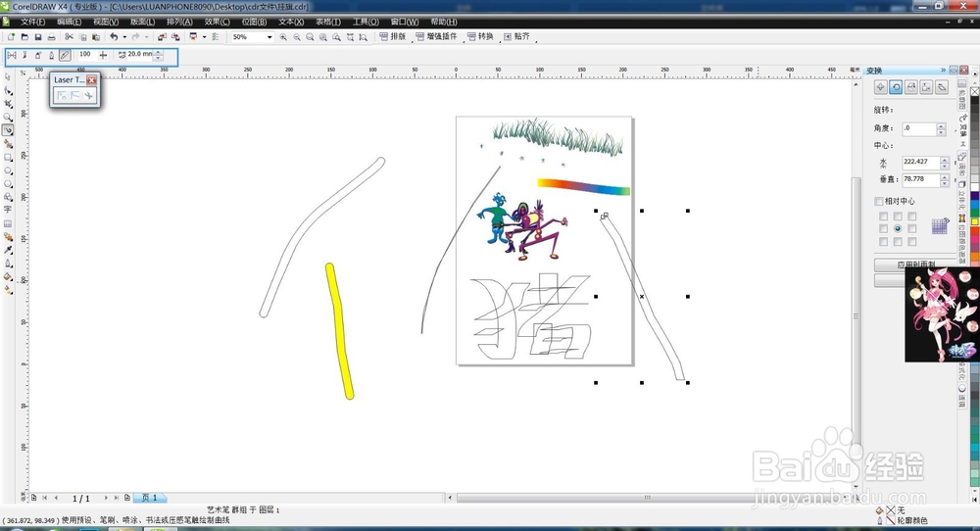
Task: Click the Zoom in magnifier icon
Action: pyautogui.click(x=283, y=37)
